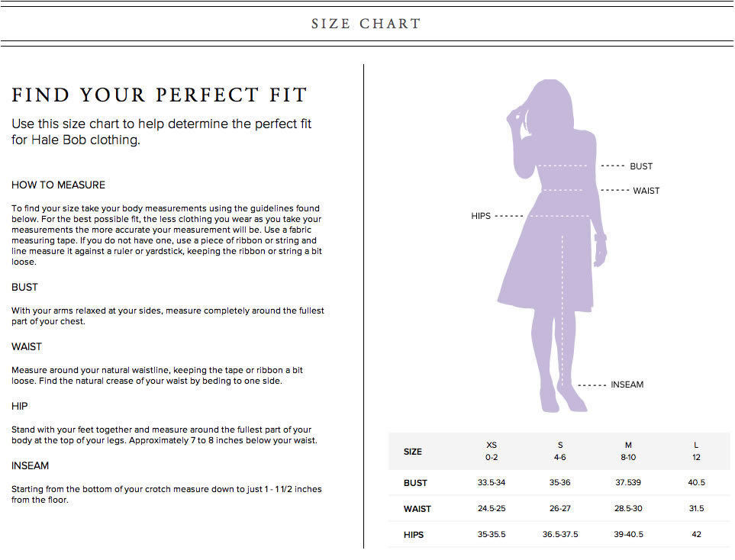Click the FIND YOUR PERFECT FIT heading

pyautogui.click(x=160, y=95)
